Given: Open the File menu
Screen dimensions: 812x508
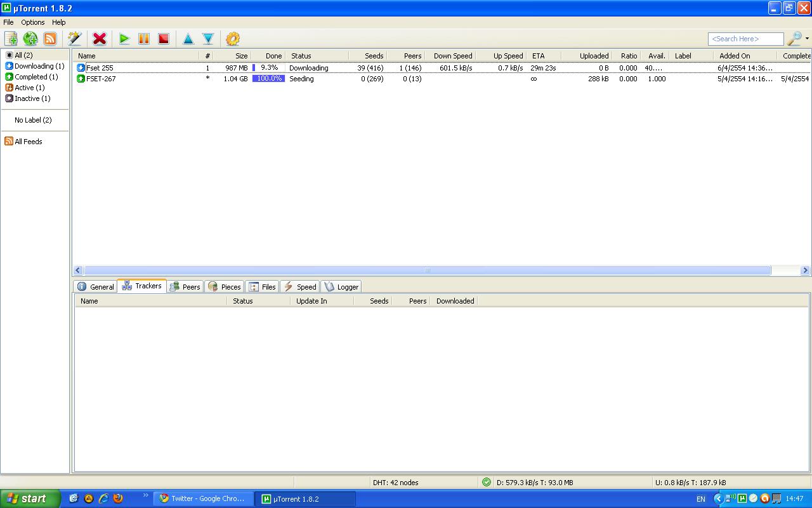Looking at the screenshot, I should click(x=8, y=22).
